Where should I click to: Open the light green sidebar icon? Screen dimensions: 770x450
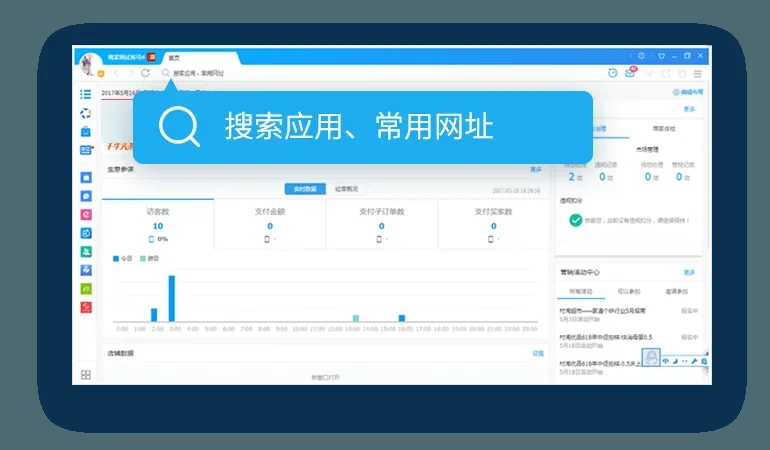(x=86, y=289)
